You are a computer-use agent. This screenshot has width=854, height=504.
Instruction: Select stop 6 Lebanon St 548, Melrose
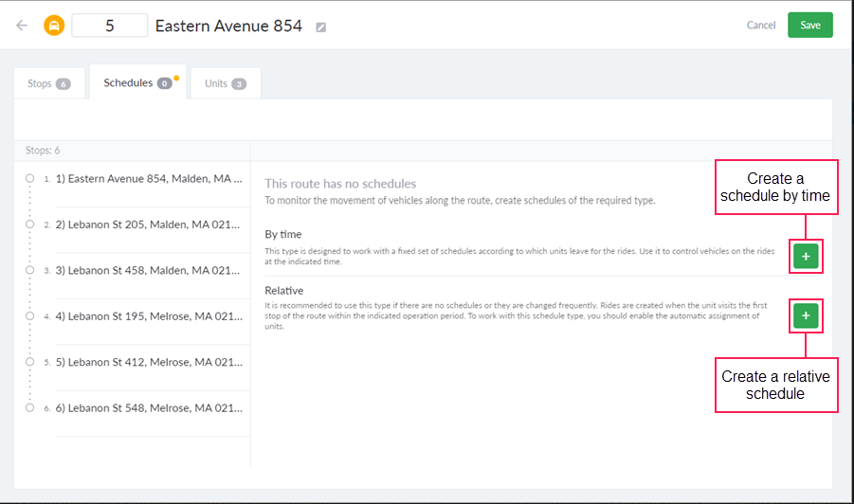click(149, 407)
